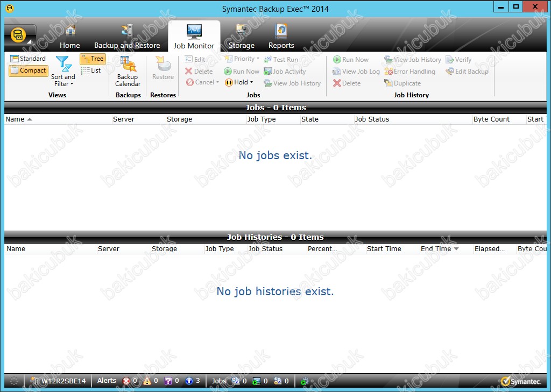
Task: Sort Jobs list by Job Status column
Action: (x=413, y=119)
